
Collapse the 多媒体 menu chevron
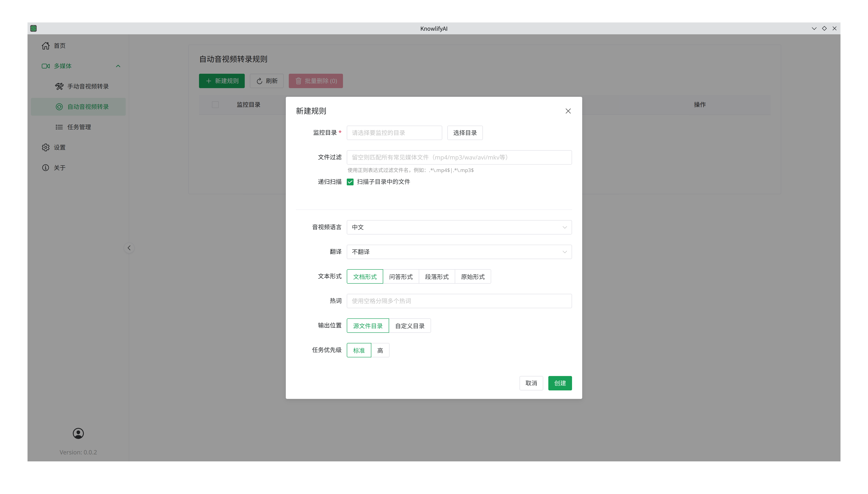(x=118, y=66)
